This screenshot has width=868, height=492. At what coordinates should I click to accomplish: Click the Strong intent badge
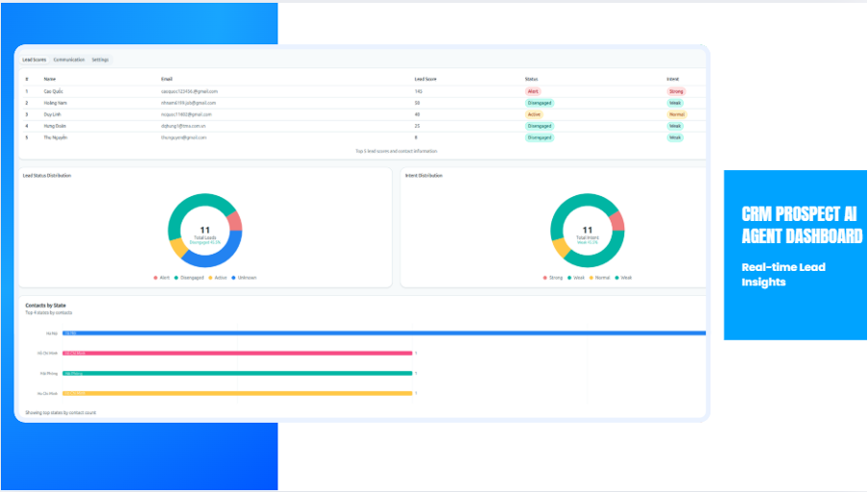(675, 91)
